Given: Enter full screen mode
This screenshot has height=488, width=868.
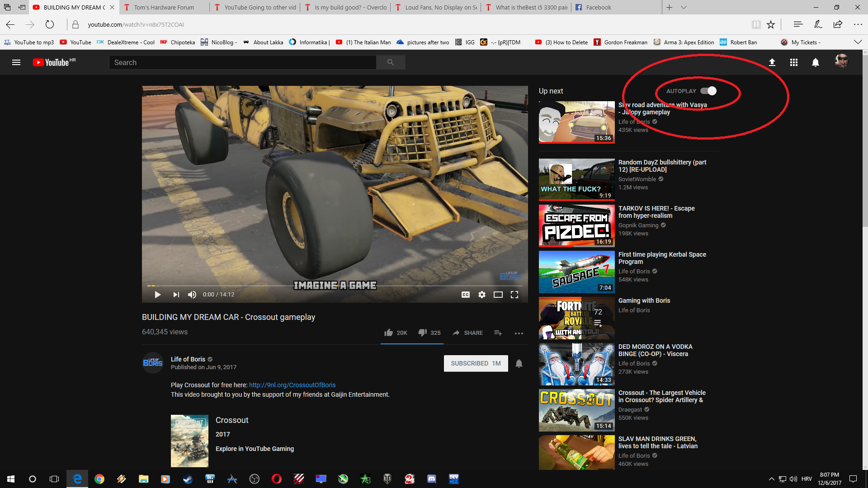Looking at the screenshot, I should point(514,295).
